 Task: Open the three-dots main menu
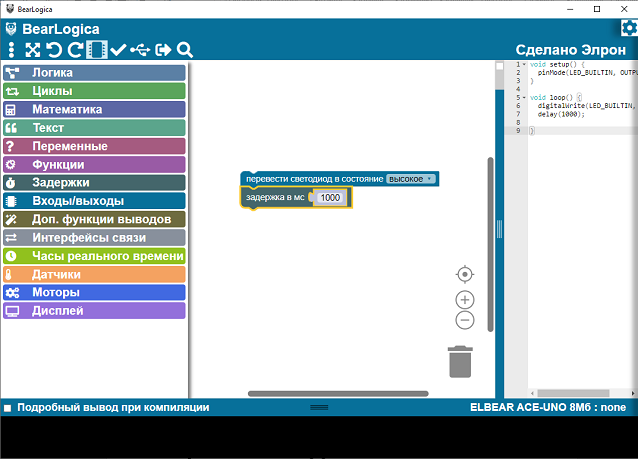[x=11, y=50]
